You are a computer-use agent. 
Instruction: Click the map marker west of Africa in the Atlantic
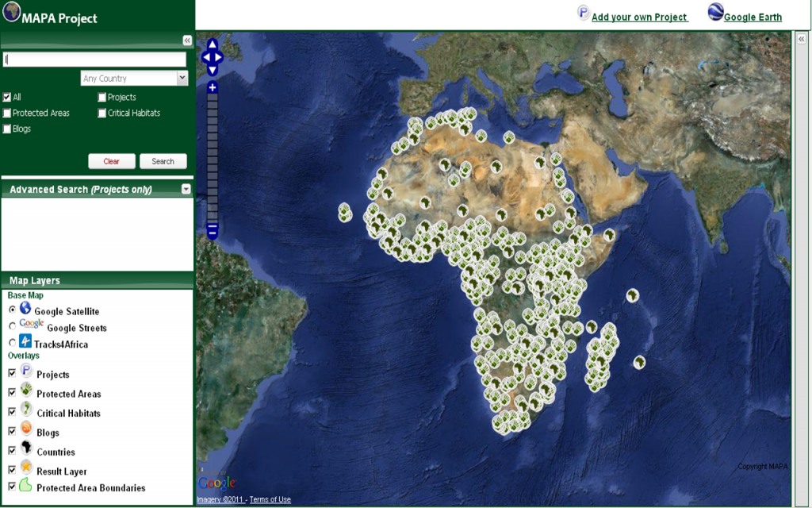(x=345, y=212)
